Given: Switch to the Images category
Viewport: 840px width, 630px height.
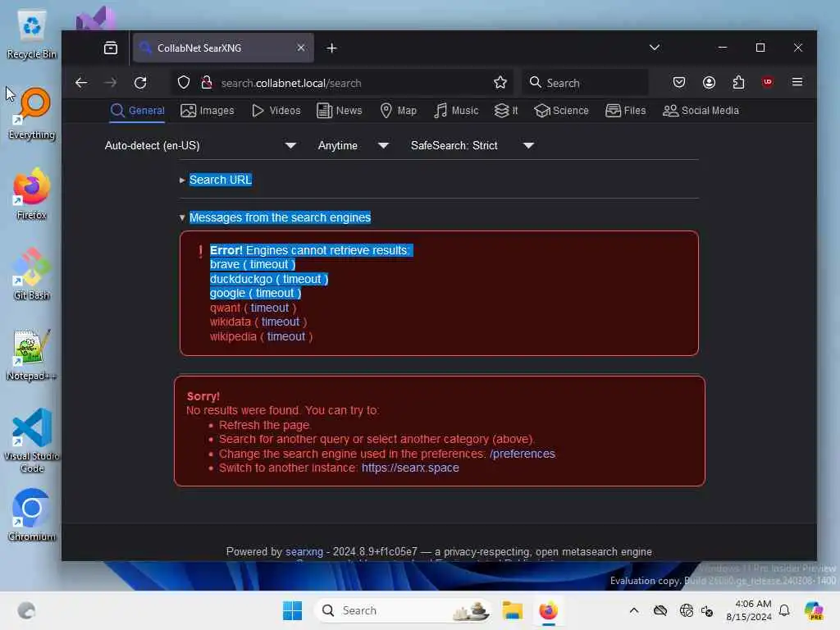Looking at the screenshot, I should 208,111.
